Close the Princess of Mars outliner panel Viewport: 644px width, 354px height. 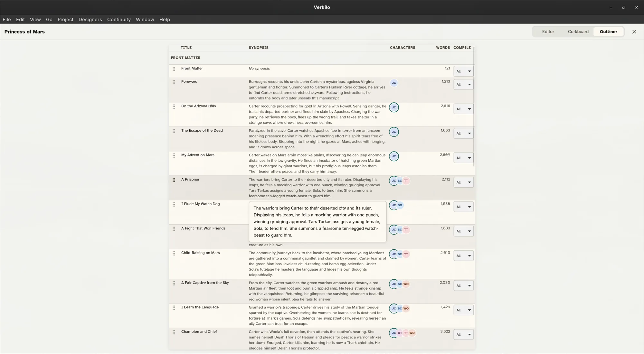(634, 32)
